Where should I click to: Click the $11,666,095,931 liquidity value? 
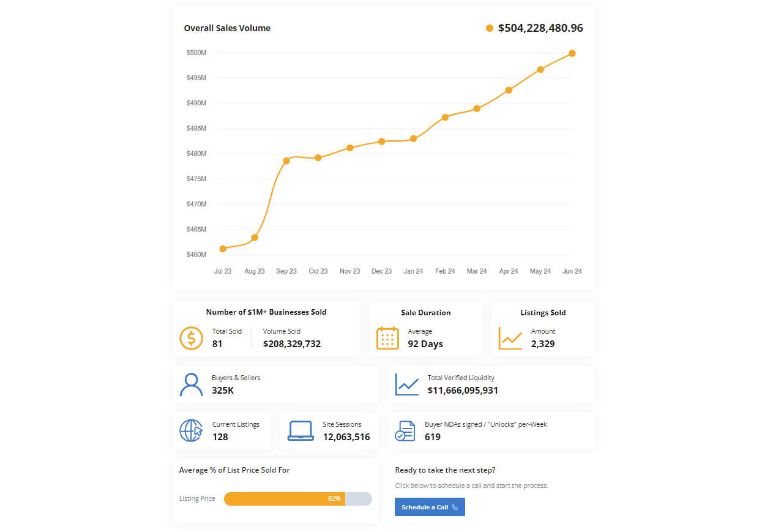tap(463, 391)
